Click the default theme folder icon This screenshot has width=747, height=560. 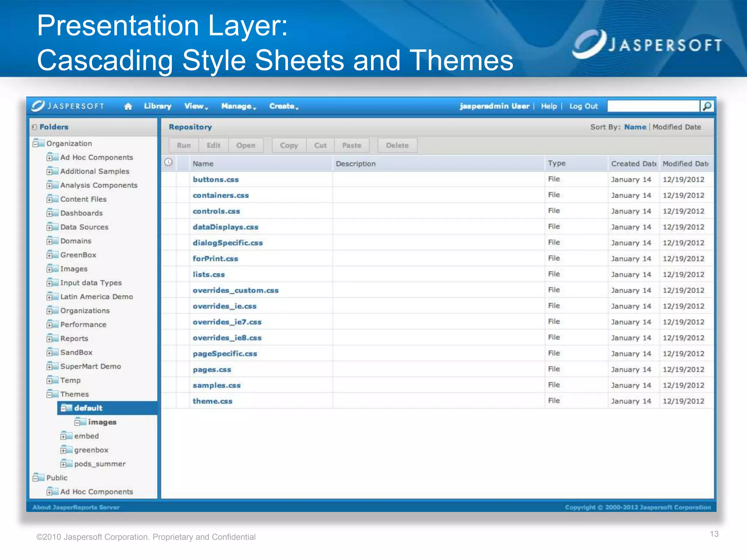tap(66, 408)
